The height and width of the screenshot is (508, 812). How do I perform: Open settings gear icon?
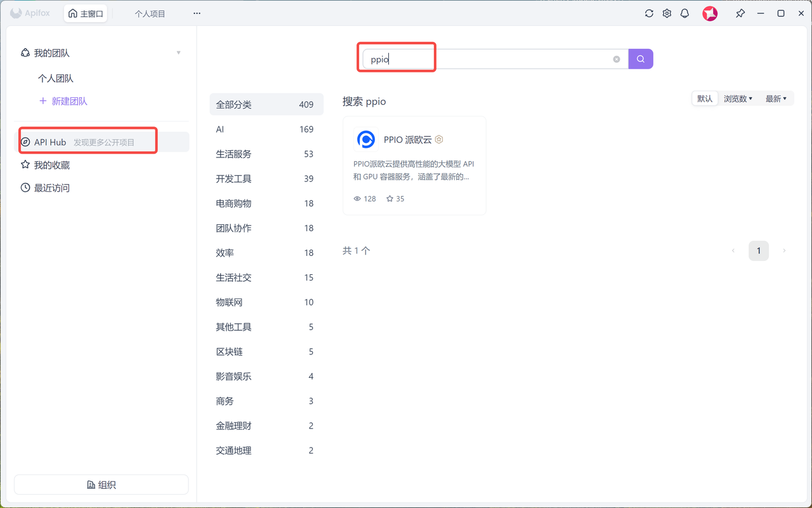pos(667,13)
